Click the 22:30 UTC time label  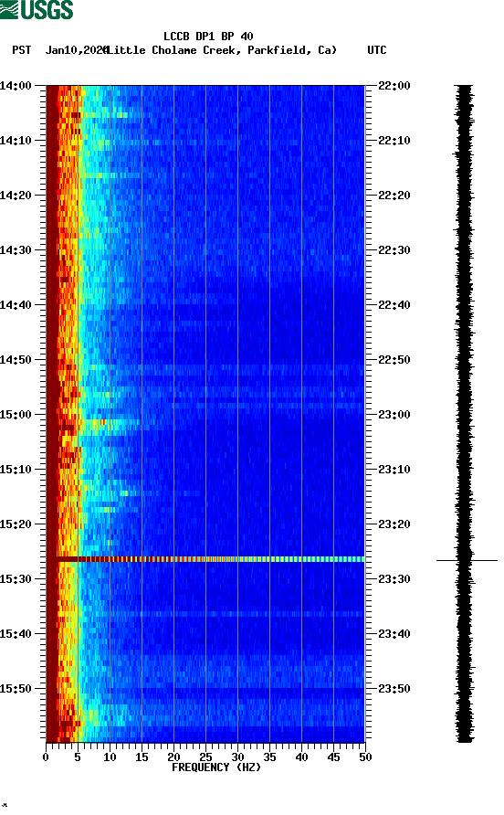pos(394,250)
